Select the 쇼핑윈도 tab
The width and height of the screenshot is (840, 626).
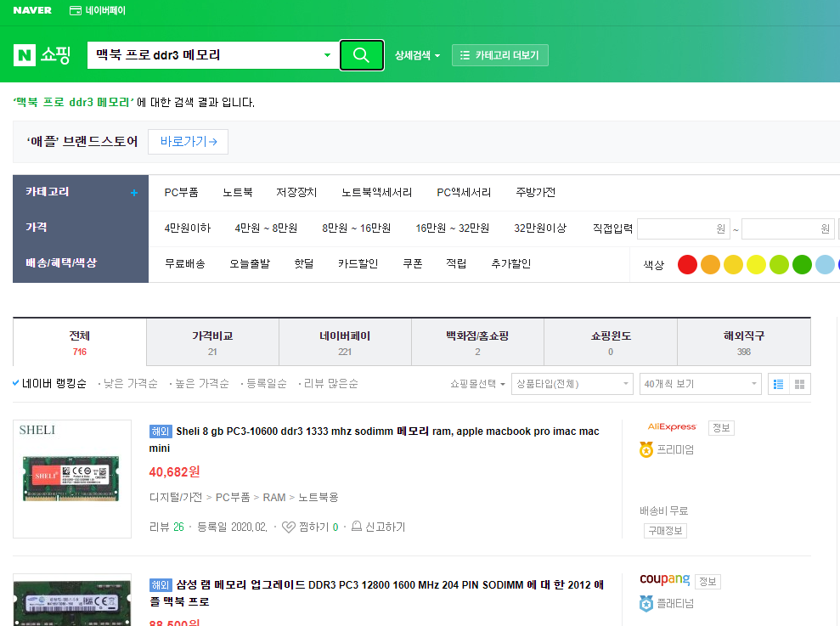(x=611, y=342)
